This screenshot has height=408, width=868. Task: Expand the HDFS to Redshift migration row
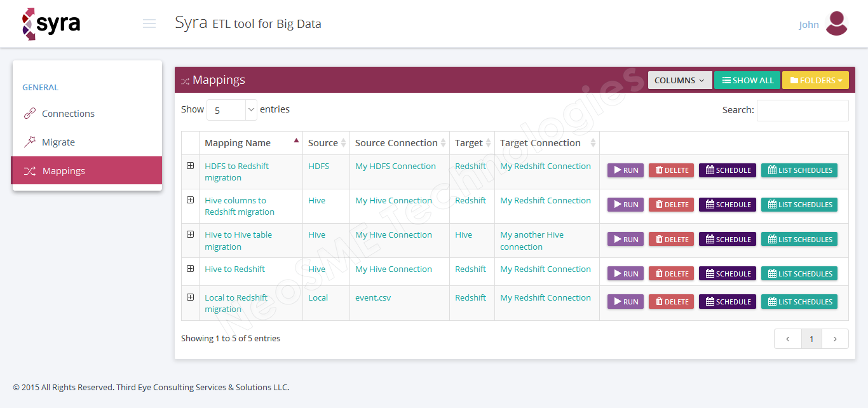(x=190, y=166)
